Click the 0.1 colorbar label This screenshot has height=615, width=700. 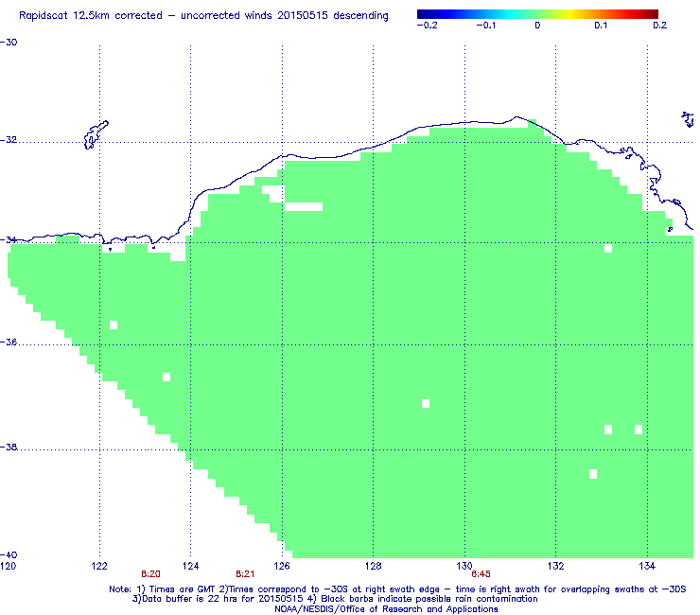(601, 26)
